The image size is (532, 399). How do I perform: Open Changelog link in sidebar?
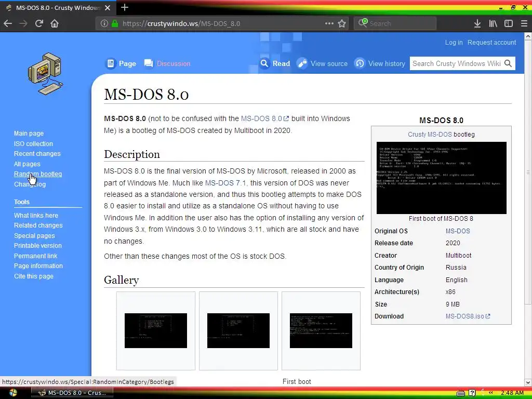click(30, 184)
